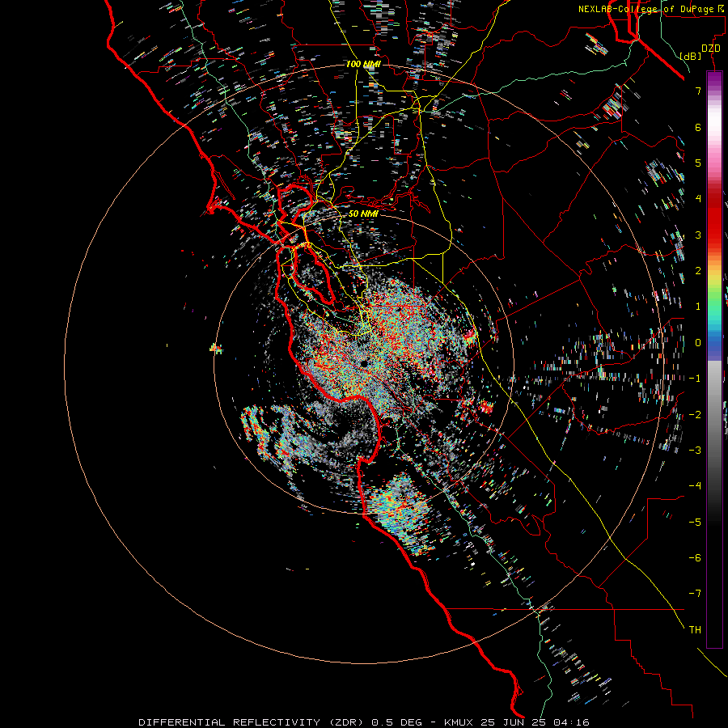Click the "-4" value on the dB scale
Viewport: 728px width, 728px height.
tap(695, 486)
